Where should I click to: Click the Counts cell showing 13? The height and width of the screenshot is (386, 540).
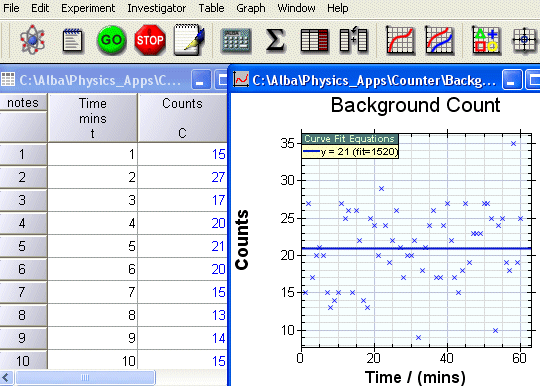coord(183,315)
